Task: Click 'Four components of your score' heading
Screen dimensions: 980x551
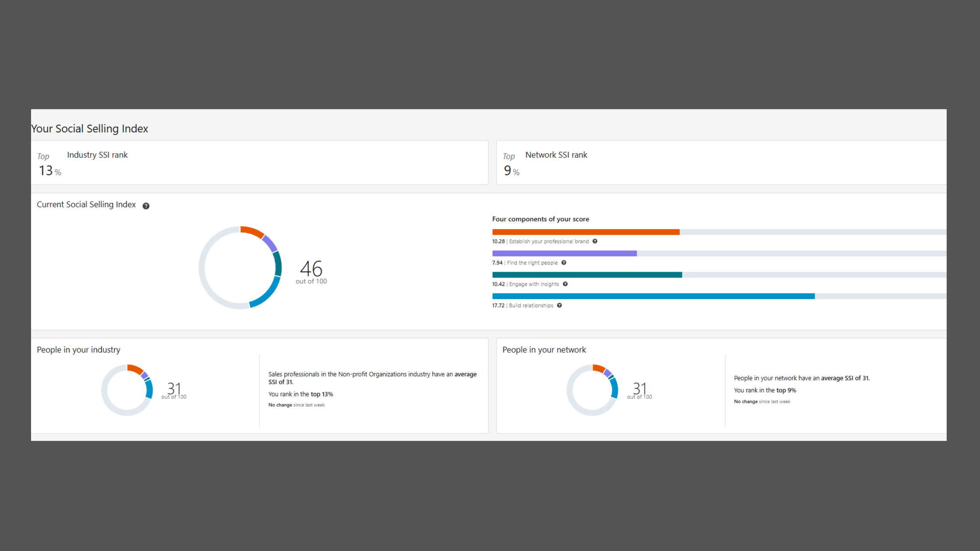Action: (x=540, y=219)
